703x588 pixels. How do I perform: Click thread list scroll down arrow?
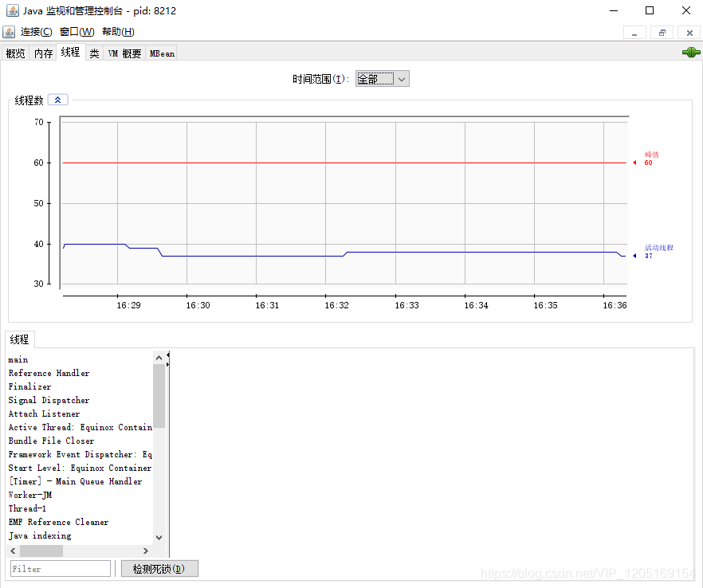coord(159,537)
